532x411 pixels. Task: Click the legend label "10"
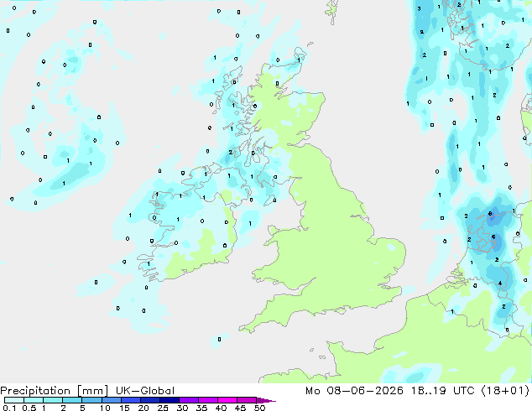105,408
